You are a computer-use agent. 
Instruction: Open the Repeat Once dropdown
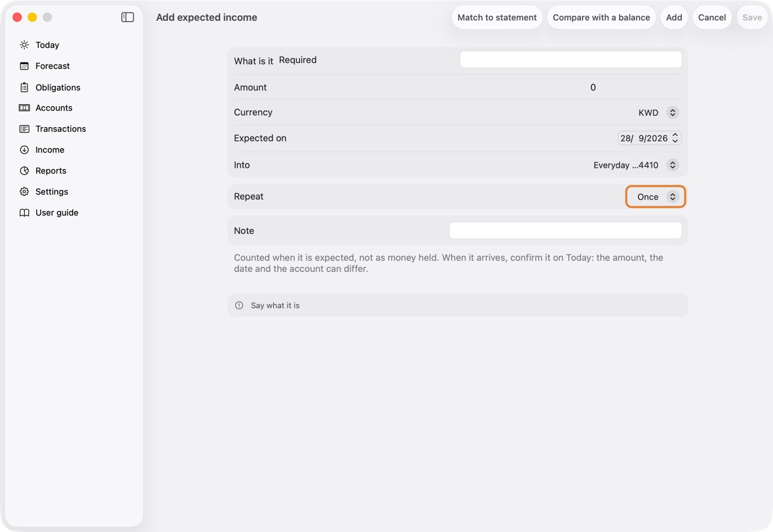656,197
